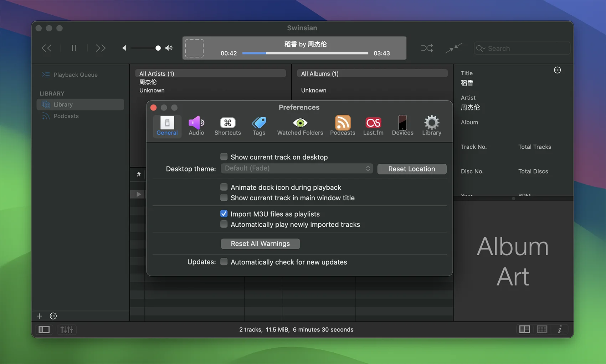Viewport: 606px width, 364px height.
Task: Skip to previous track with rewind icon
Action: 47,48
